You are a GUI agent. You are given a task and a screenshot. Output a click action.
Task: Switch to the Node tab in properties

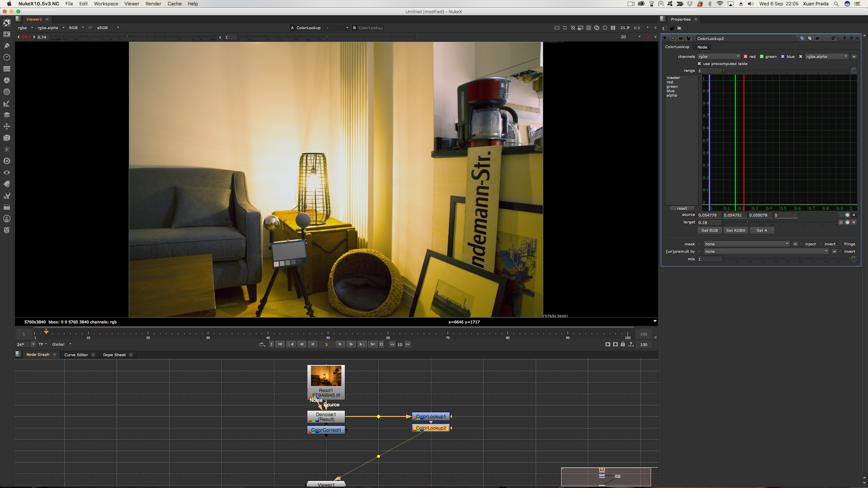click(702, 47)
